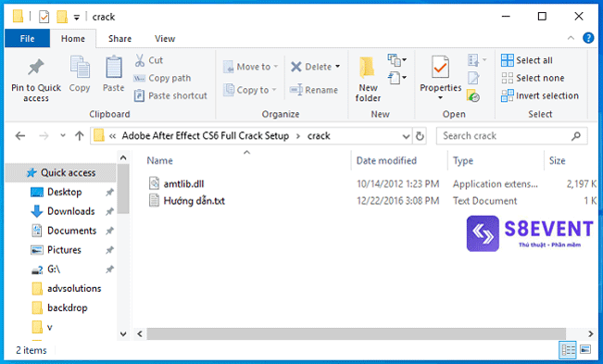This screenshot has width=603, height=364.
Task: Switch to the Home tab
Action: [x=73, y=38]
